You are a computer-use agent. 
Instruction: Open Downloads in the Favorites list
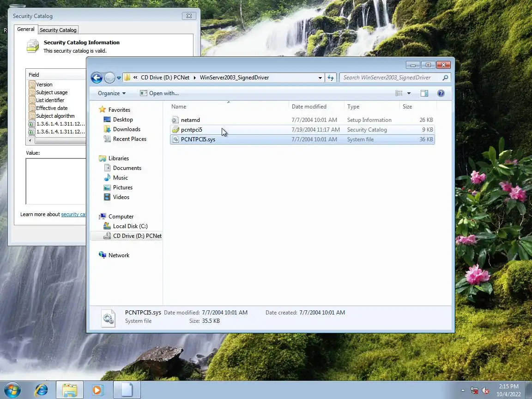127,129
